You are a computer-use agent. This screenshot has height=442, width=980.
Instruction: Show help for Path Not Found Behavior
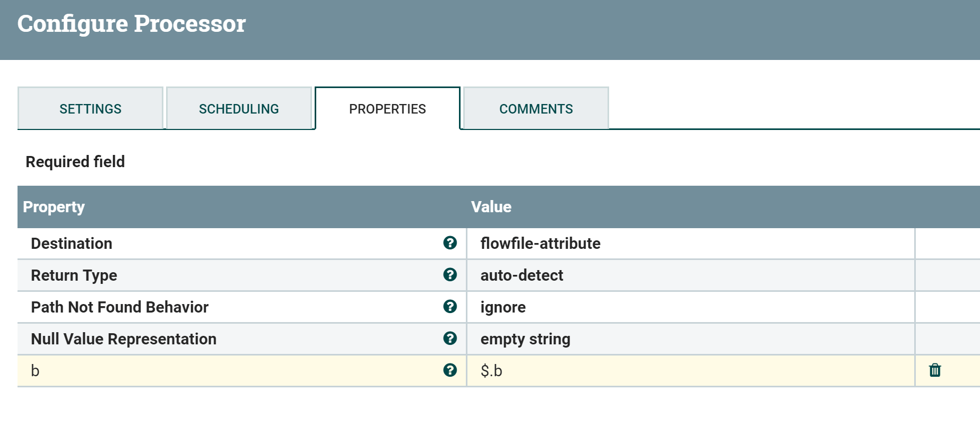pos(450,307)
